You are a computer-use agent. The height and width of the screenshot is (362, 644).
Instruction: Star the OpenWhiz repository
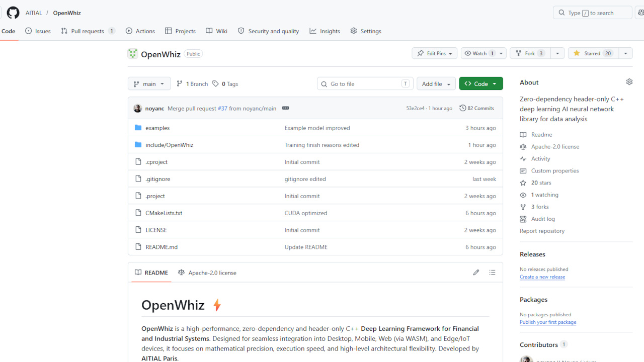click(x=593, y=53)
